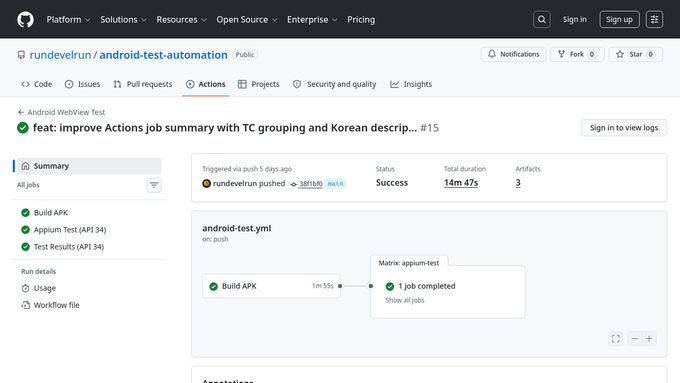
Task: Click the Sign up button
Action: coord(619,20)
